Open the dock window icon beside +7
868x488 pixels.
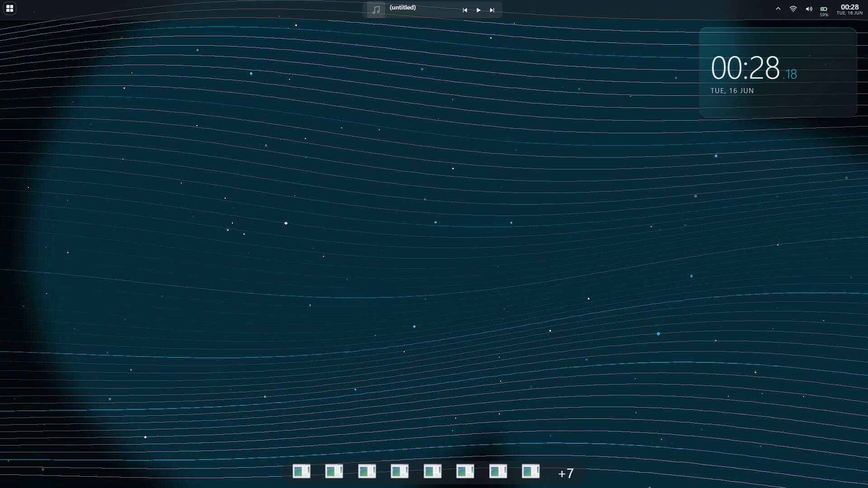(x=531, y=471)
